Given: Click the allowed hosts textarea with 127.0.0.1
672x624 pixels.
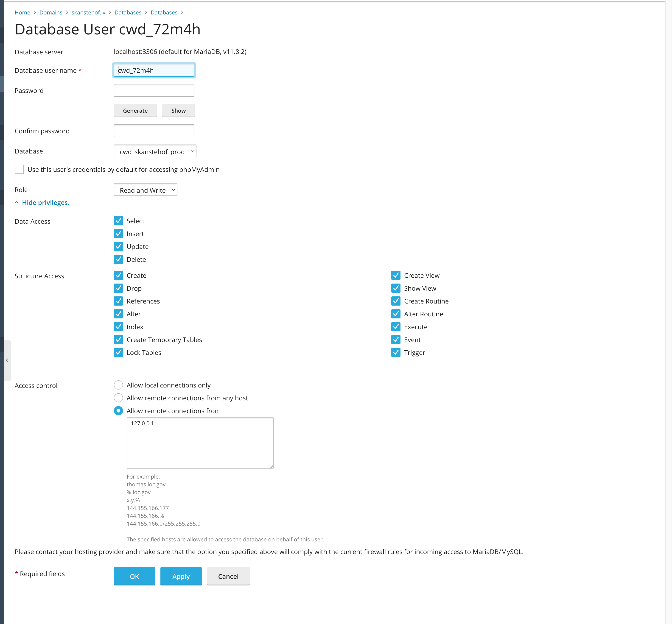Looking at the screenshot, I should [x=200, y=443].
